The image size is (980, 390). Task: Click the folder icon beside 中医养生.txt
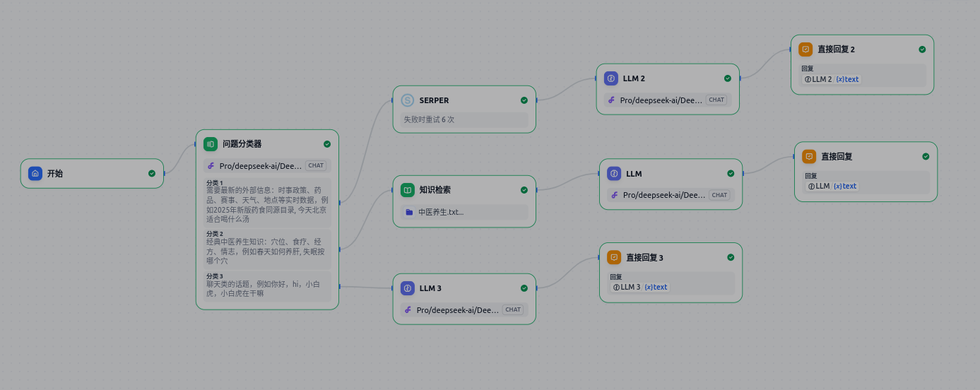409,212
